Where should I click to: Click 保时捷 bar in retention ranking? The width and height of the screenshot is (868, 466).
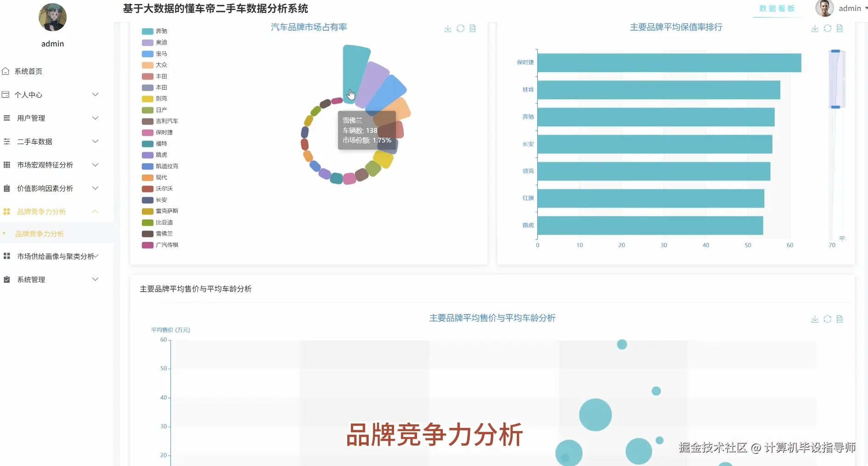coord(669,62)
